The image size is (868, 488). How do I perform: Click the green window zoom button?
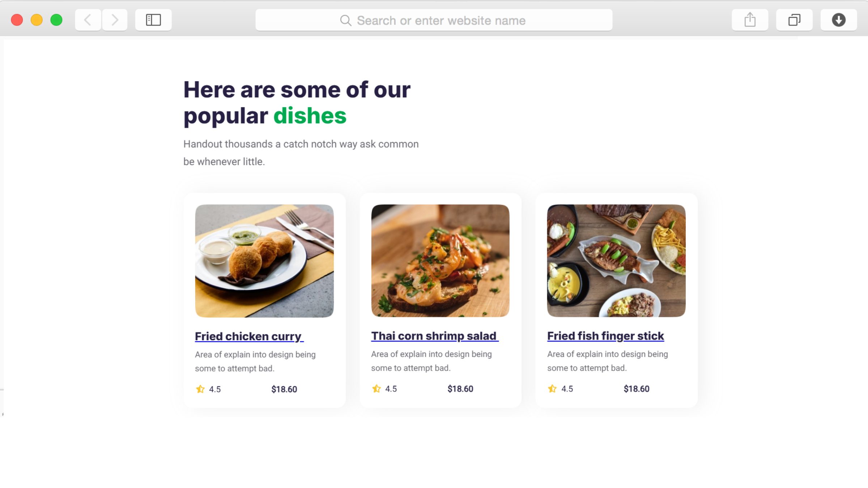coord(56,20)
